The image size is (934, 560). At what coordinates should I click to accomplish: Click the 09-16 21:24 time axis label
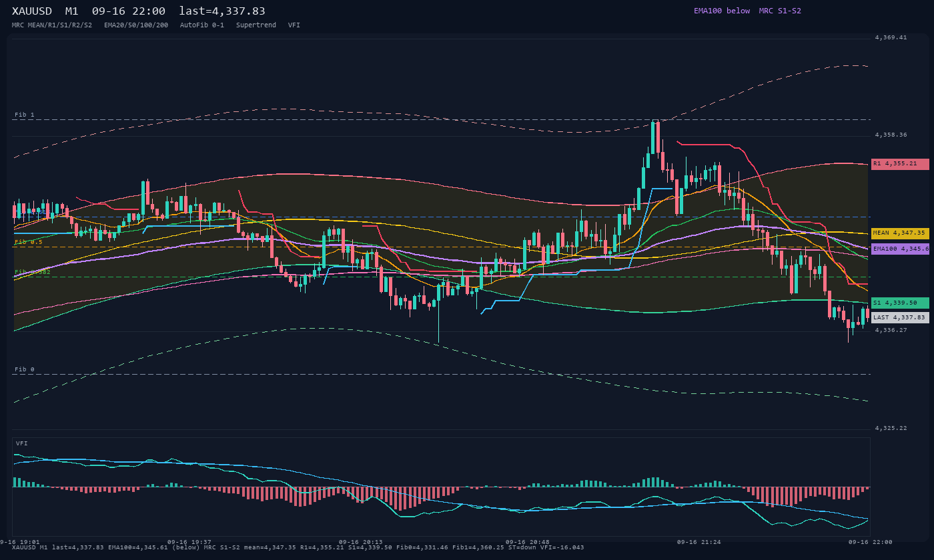pos(698,542)
